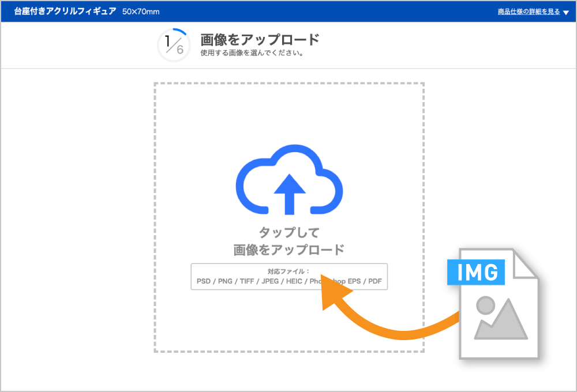Click PSD in the 対応ファイル list
This screenshot has height=392, width=577.
[201, 281]
